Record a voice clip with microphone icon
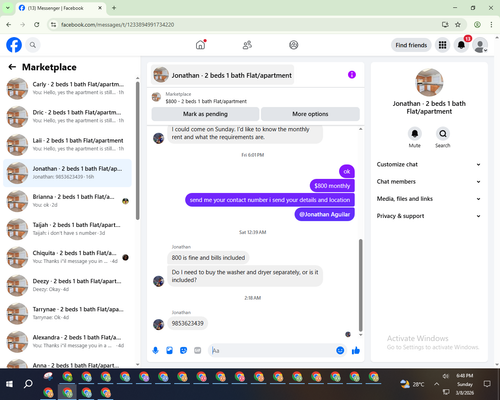500x400 pixels. pos(155,350)
